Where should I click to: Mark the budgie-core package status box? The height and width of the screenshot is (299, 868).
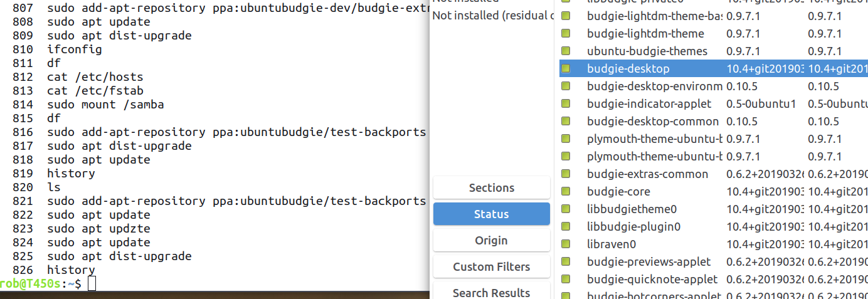(566, 191)
